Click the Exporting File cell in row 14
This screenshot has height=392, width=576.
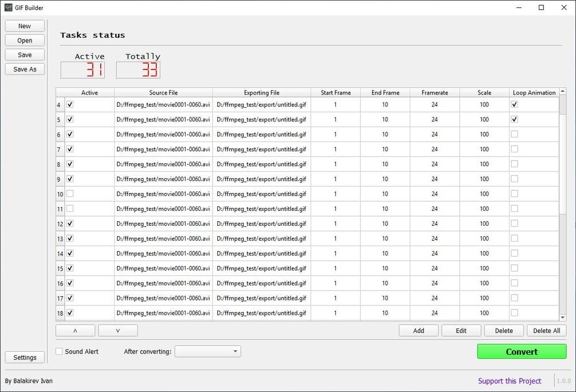click(x=261, y=253)
